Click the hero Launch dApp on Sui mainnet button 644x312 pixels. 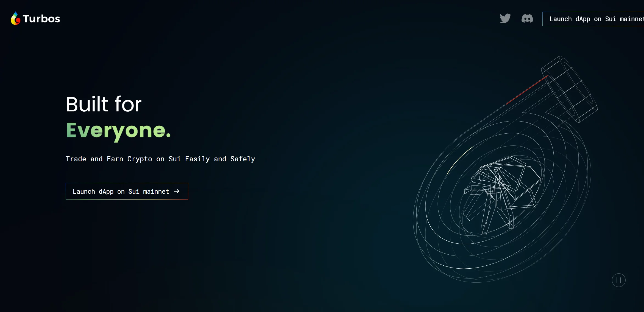tap(127, 191)
